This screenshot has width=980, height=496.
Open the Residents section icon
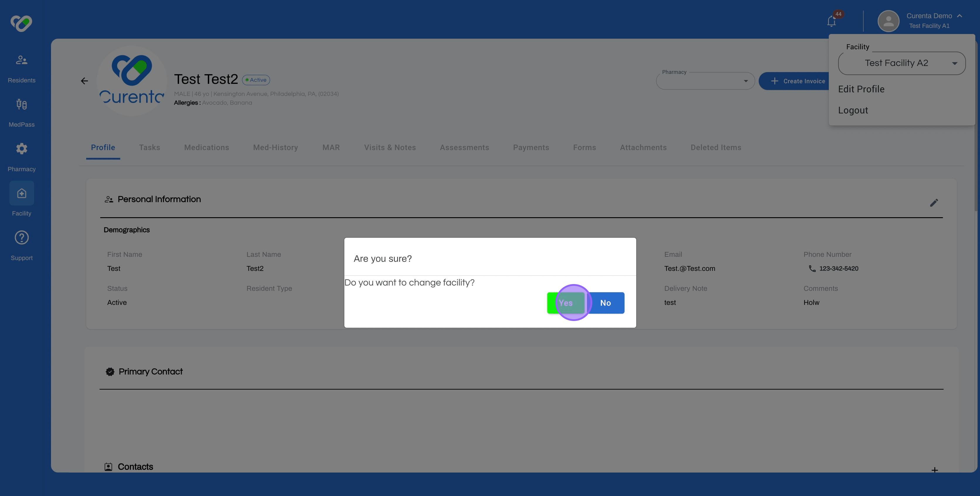click(22, 60)
